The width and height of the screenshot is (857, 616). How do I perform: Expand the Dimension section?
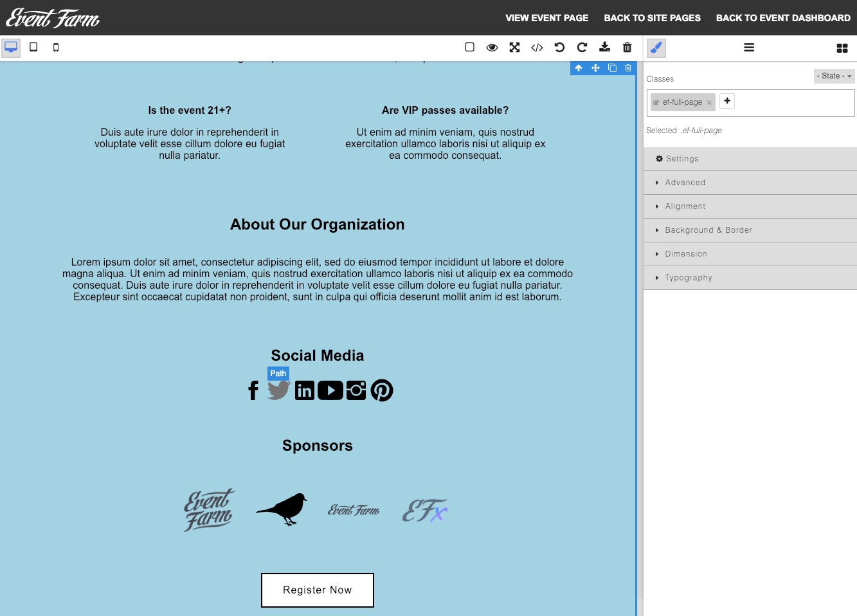(750, 254)
